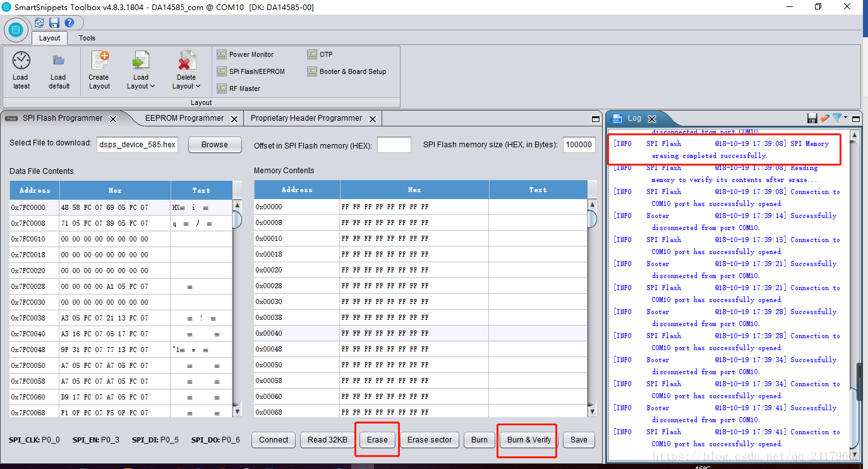Viewport: 868px width, 469px height.
Task: Switch to the Layout ribbon tab
Action: pyautogui.click(x=49, y=38)
